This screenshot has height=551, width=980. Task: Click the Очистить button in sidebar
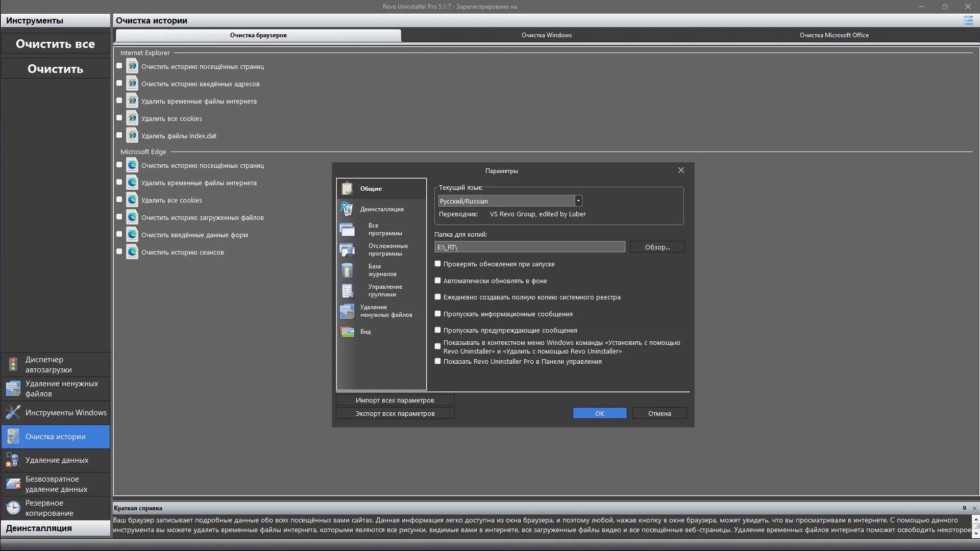[56, 69]
